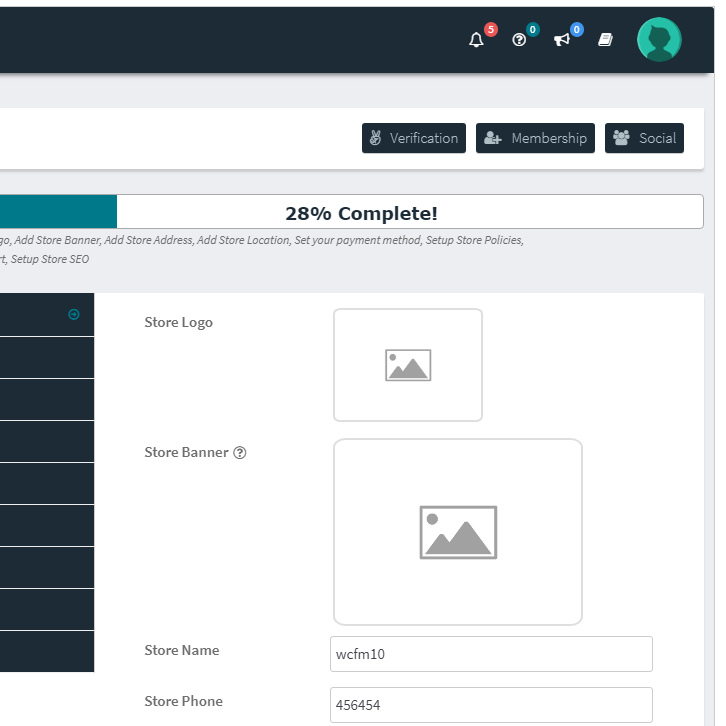Click the image placeholder icon under Store Logo
Image resolution: width=726 pixels, height=726 pixels.
pos(408,365)
